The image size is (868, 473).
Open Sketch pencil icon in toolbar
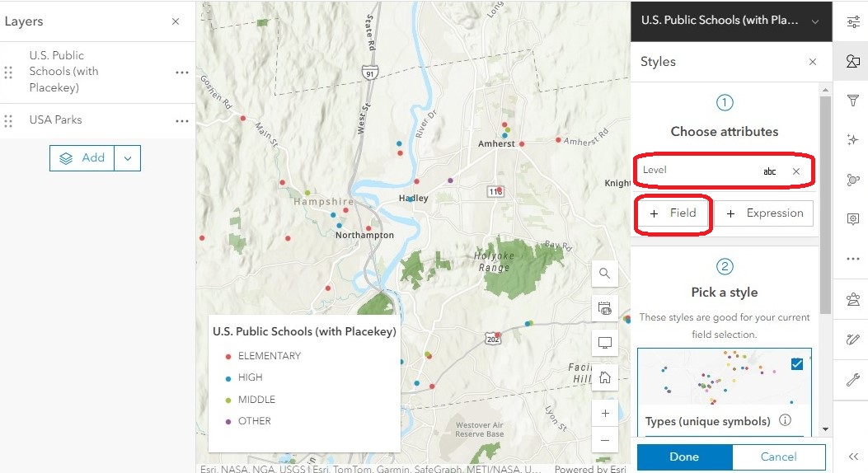click(853, 340)
